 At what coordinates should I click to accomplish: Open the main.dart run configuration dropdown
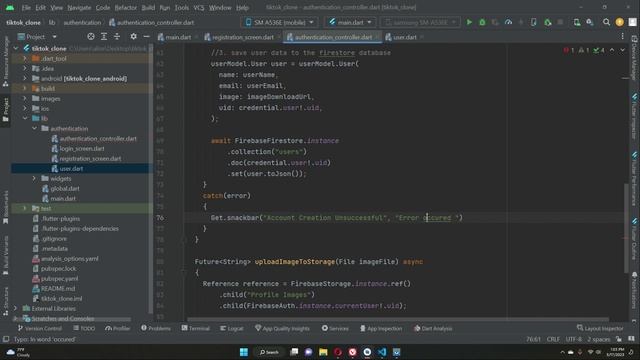(x=351, y=22)
